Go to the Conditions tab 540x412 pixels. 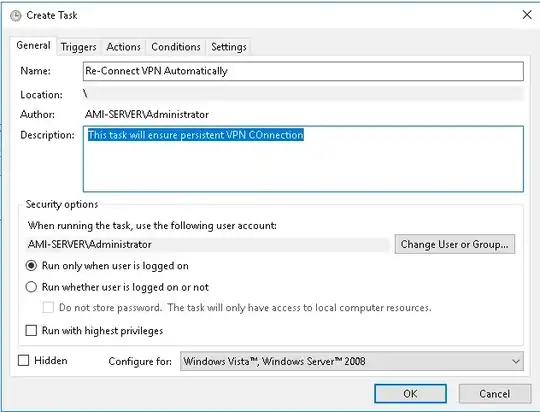pyautogui.click(x=176, y=47)
